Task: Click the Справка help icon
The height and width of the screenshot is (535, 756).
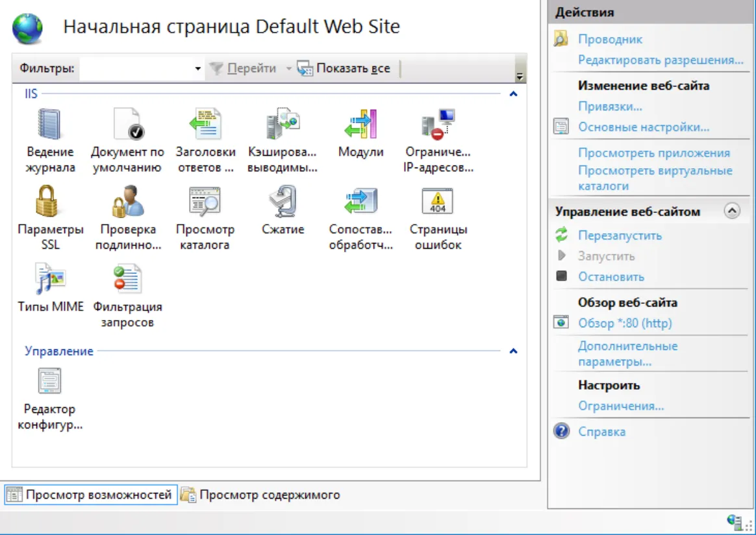Action: pyautogui.click(x=562, y=431)
